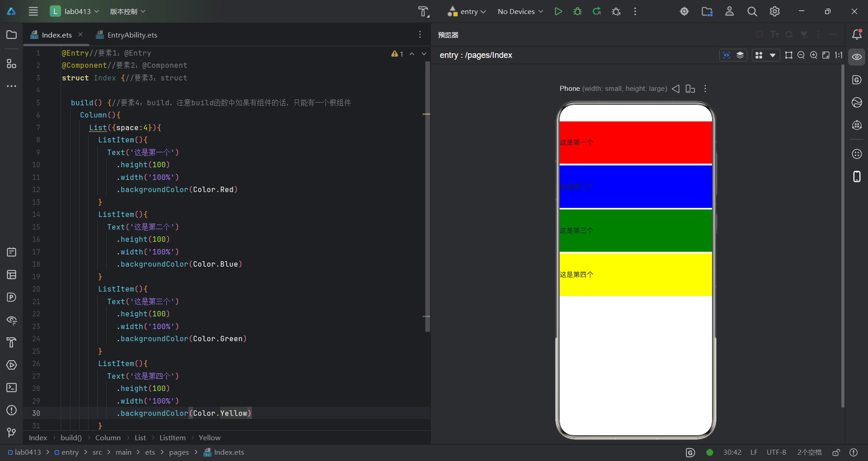
Task: Click the attach debugger bug icon
Action: point(616,11)
